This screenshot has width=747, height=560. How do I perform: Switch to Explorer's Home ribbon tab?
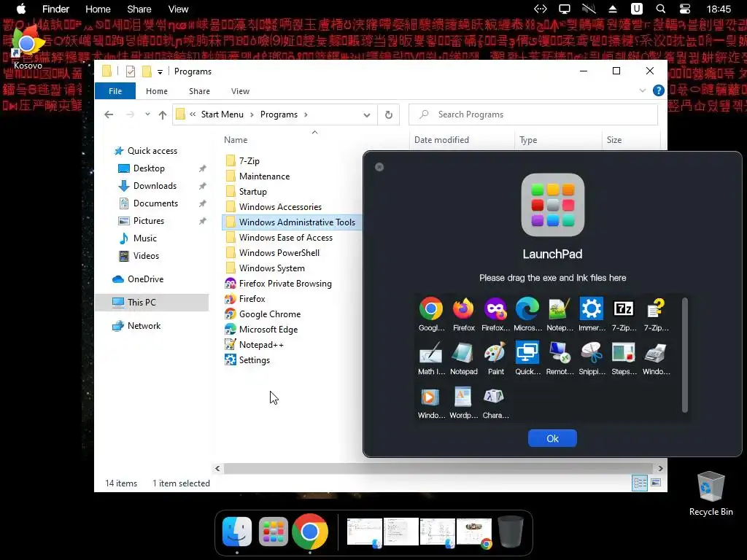[x=157, y=91]
